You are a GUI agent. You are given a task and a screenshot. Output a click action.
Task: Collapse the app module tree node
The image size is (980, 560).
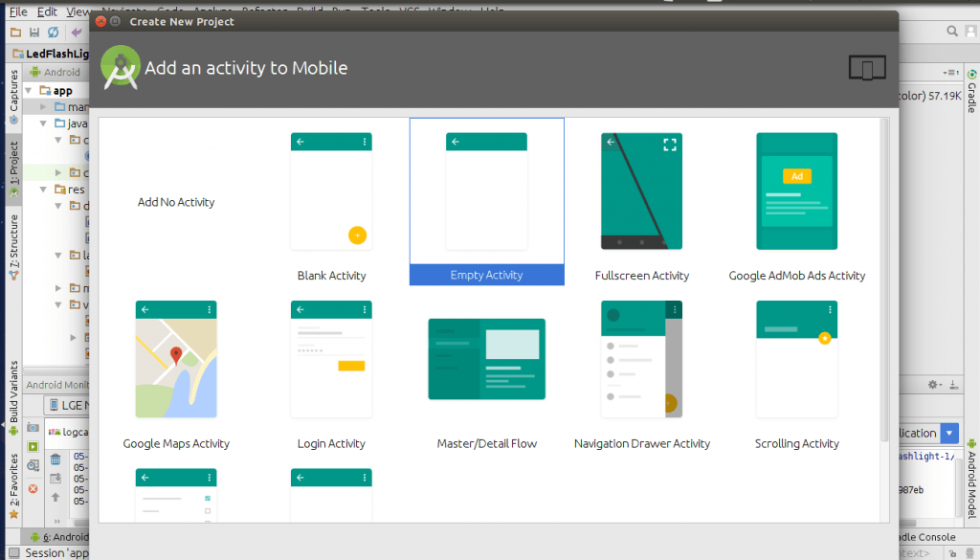pyautogui.click(x=29, y=91)
